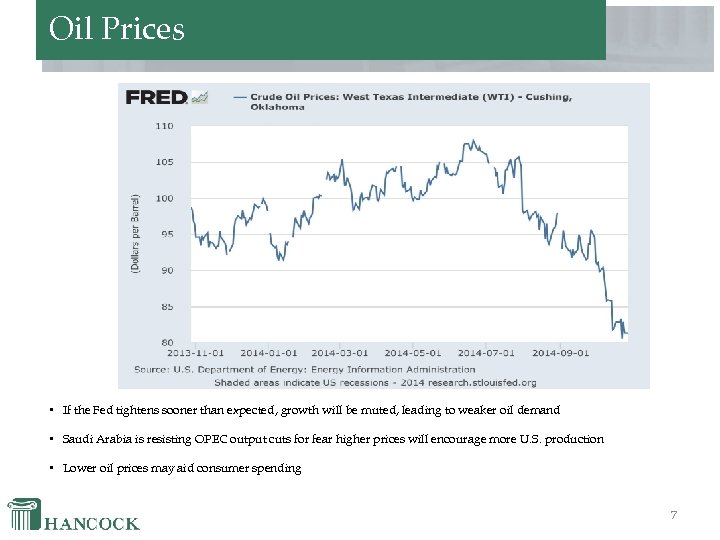
Task: Select the "(Dollars per Barrel)" axis label
Action: click(x=136, y=233)
